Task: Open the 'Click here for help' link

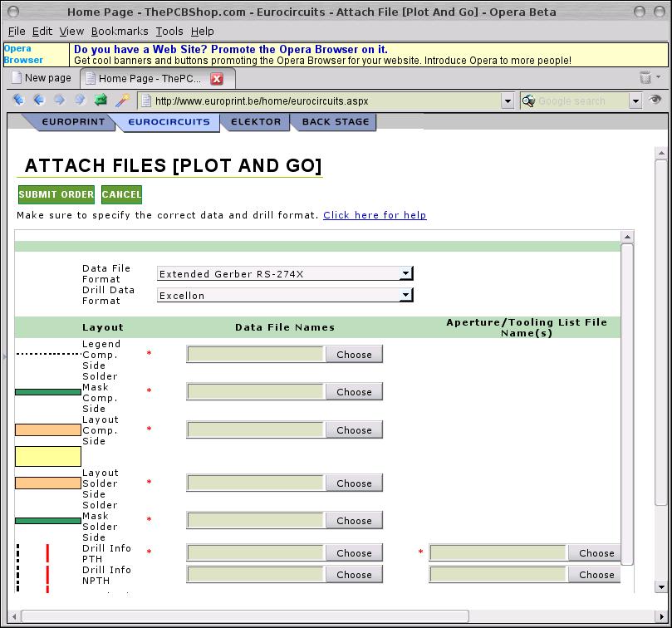Action: tap(375, 215)
